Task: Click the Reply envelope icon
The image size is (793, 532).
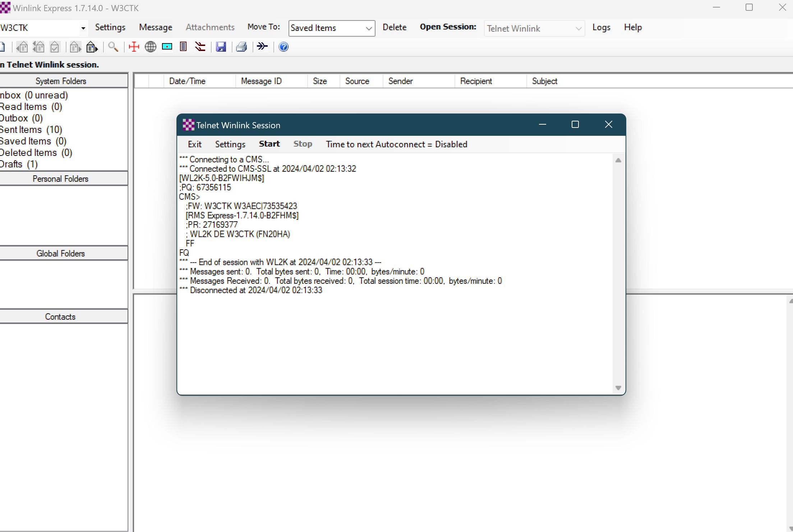Action: coord(22,47)
